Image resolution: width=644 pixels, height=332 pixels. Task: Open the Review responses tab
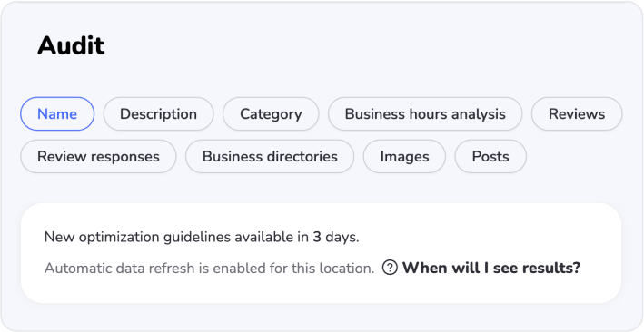(98, 156)
